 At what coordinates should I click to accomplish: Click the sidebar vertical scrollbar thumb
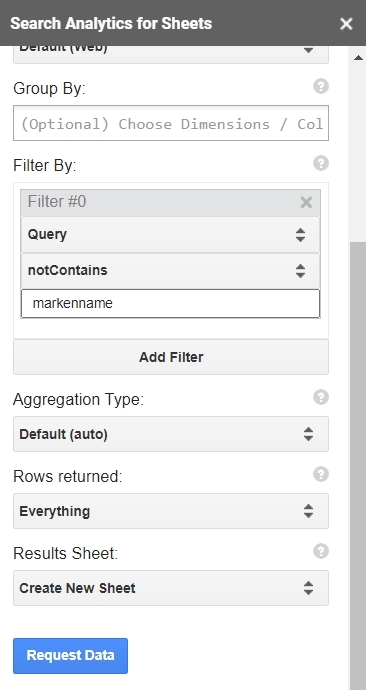pos(358,466)
